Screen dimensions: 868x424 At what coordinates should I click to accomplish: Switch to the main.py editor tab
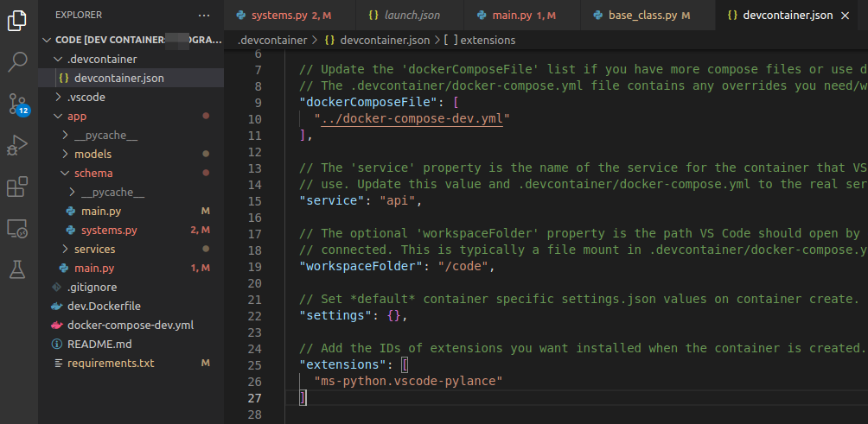pyautogui.click(x=520, y=16)
